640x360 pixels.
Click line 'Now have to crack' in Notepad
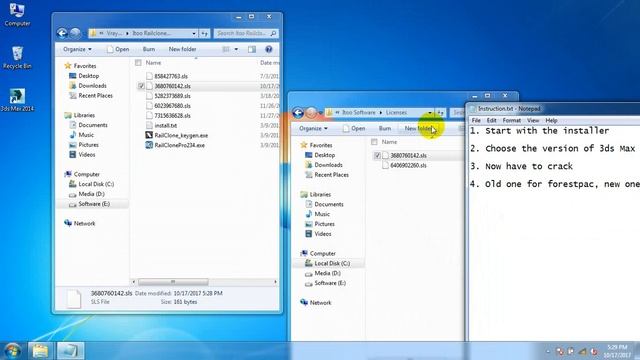[x=529, y=167]
